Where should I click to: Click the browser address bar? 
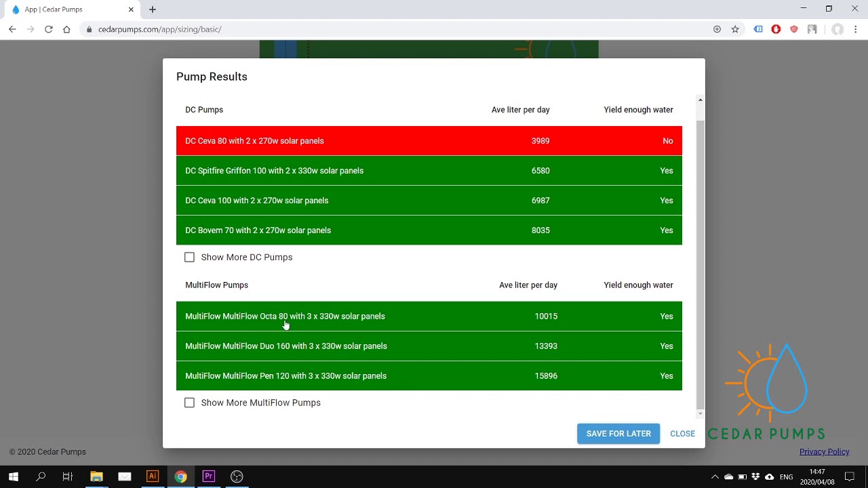point(400,29)
